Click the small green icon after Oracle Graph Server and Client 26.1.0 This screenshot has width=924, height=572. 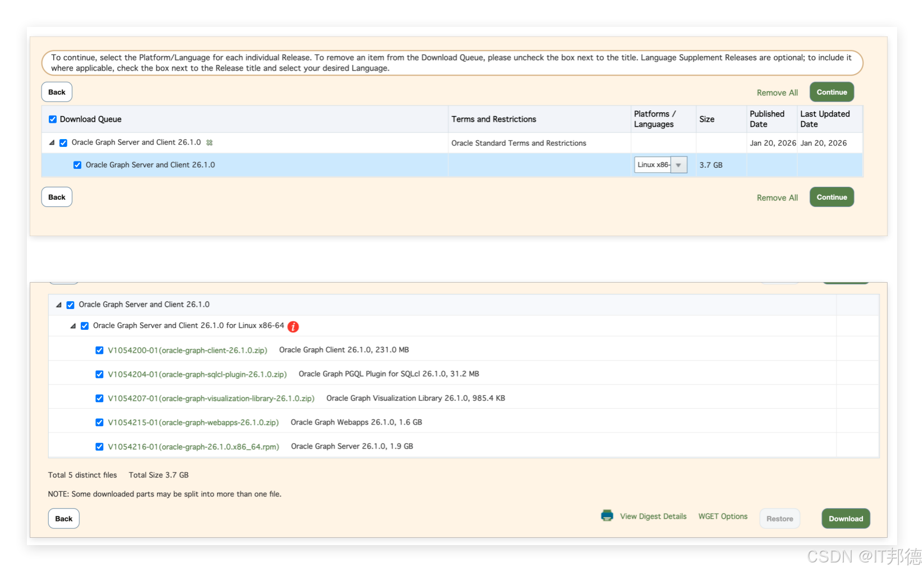tap(209, 142)
